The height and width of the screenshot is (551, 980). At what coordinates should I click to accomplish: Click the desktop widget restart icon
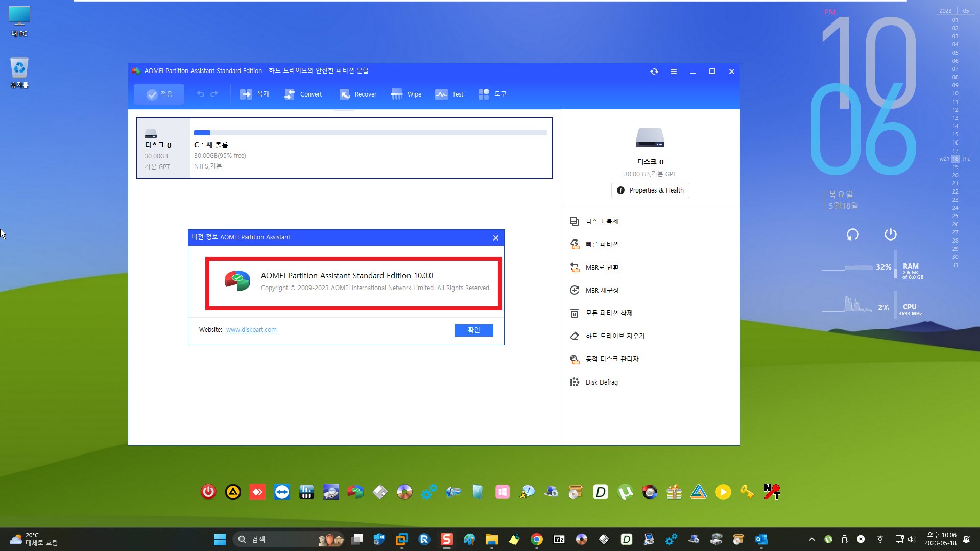tap(853, 234)
